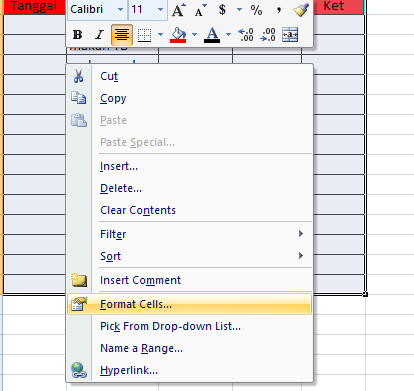This screenshot has width=414, height=391.
Task: Select Insert... in the context menu
Action: (x=190, y=166)
